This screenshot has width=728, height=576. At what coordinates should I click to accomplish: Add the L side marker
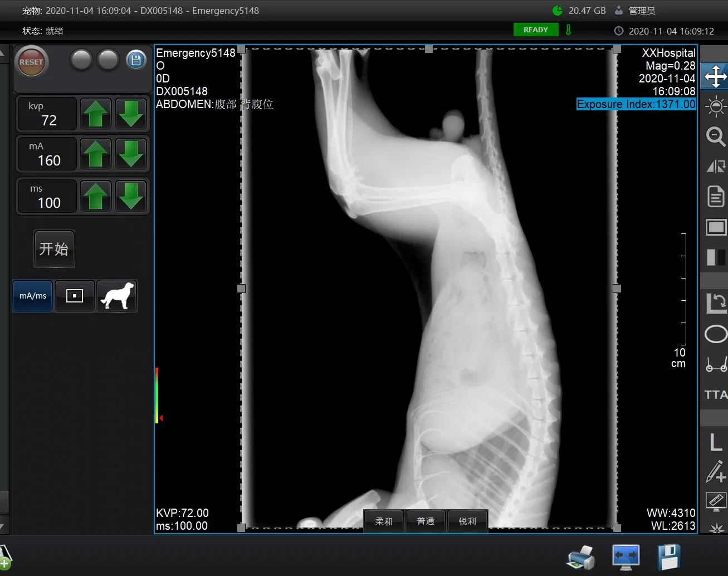pyautogui.click(x=715, y=443)
